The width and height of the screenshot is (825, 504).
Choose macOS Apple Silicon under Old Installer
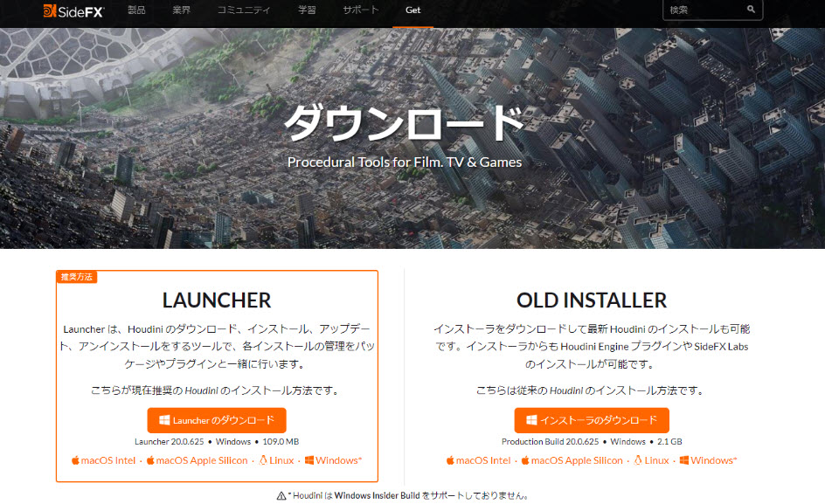coord(572,460)
